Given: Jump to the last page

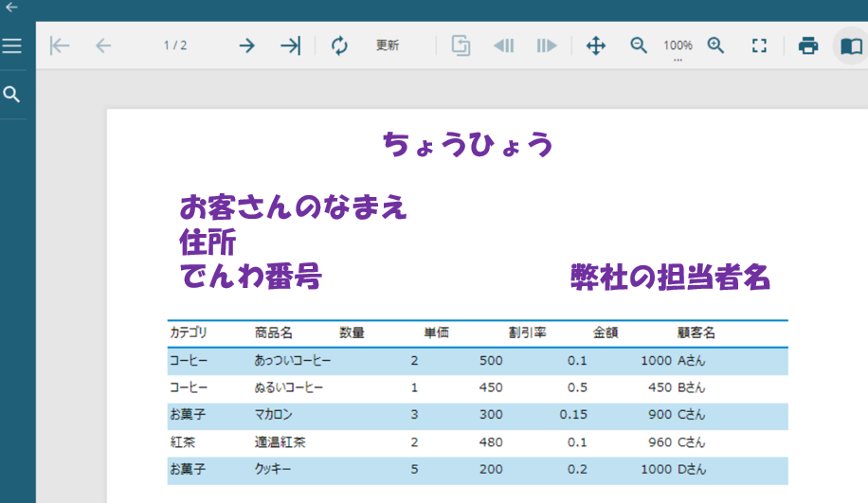Looking at the screenshot, I should point(290,45).
